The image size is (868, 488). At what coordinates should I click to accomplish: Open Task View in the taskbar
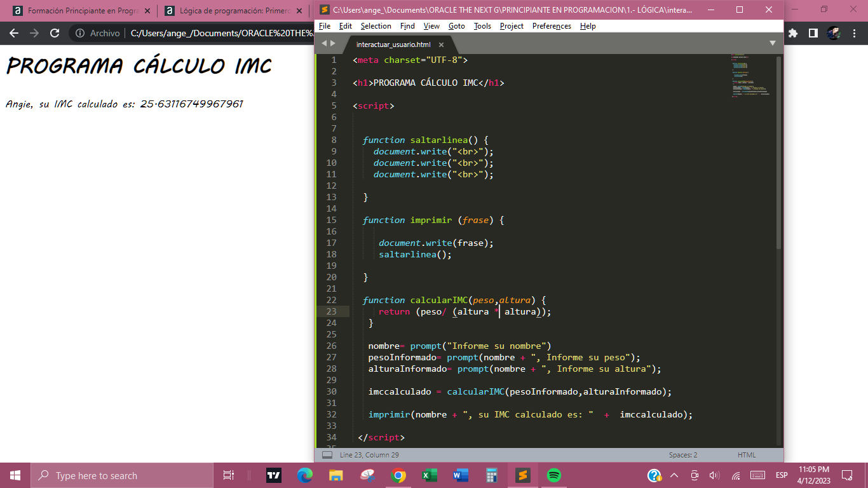point(229,475)
